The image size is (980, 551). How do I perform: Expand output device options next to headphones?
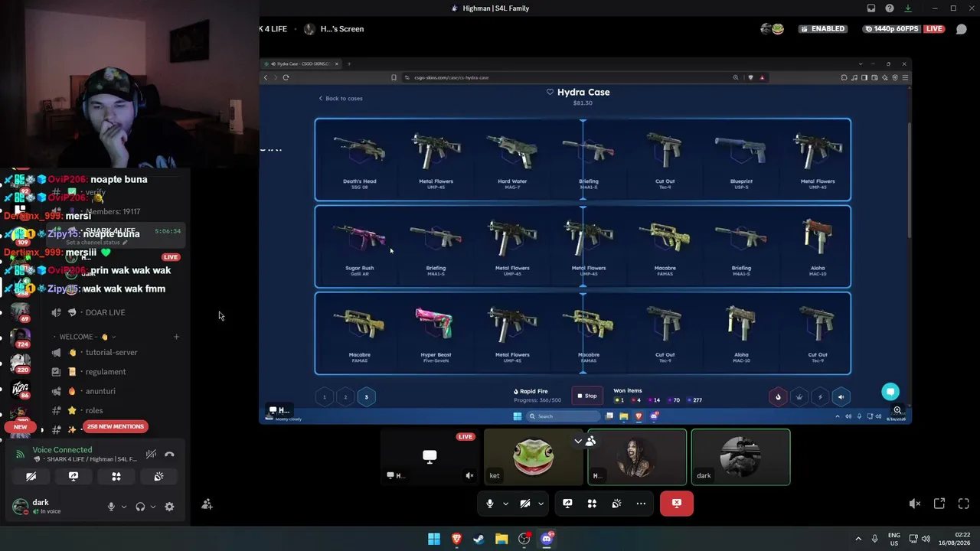(x=153, y=507)
